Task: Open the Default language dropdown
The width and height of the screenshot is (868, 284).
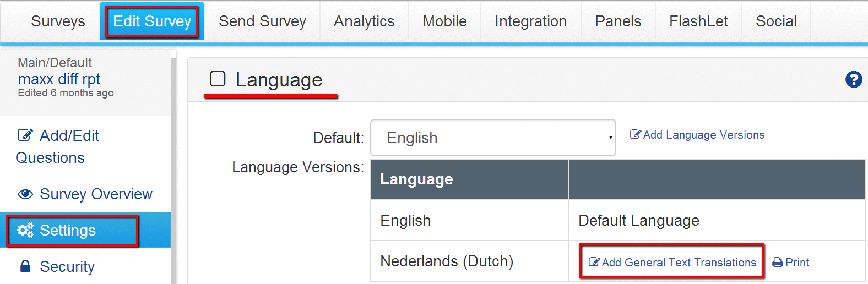Action: [493, 138]
